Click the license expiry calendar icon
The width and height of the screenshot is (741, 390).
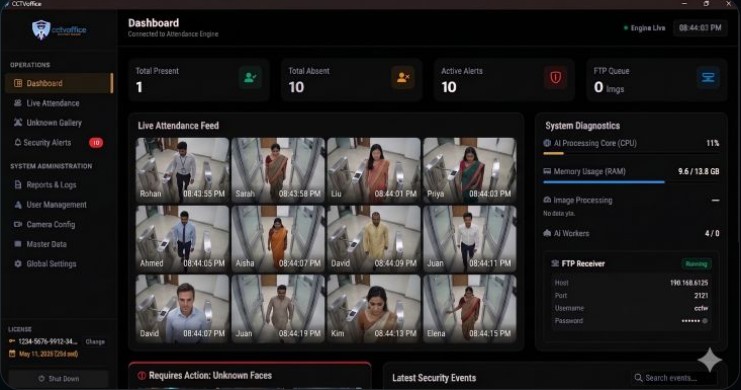tap(12, 354)
